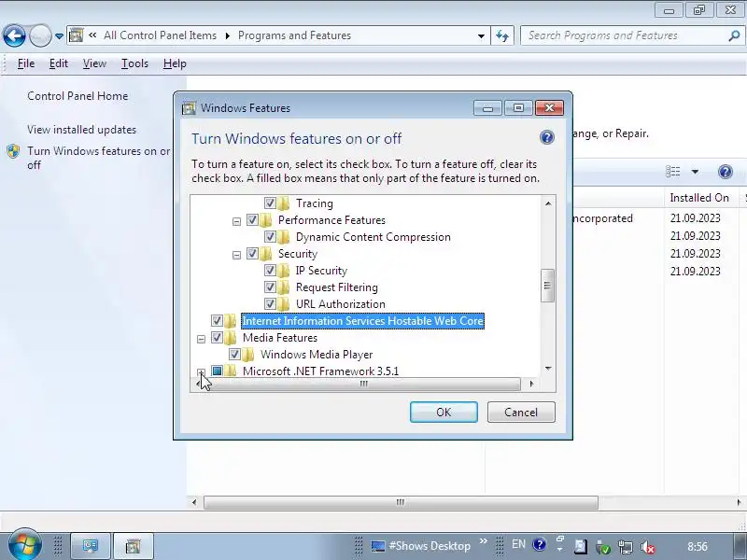This screenshot has width=747, height=560.
Task: Collapse the Media Features node
Action: pos(201,339)
